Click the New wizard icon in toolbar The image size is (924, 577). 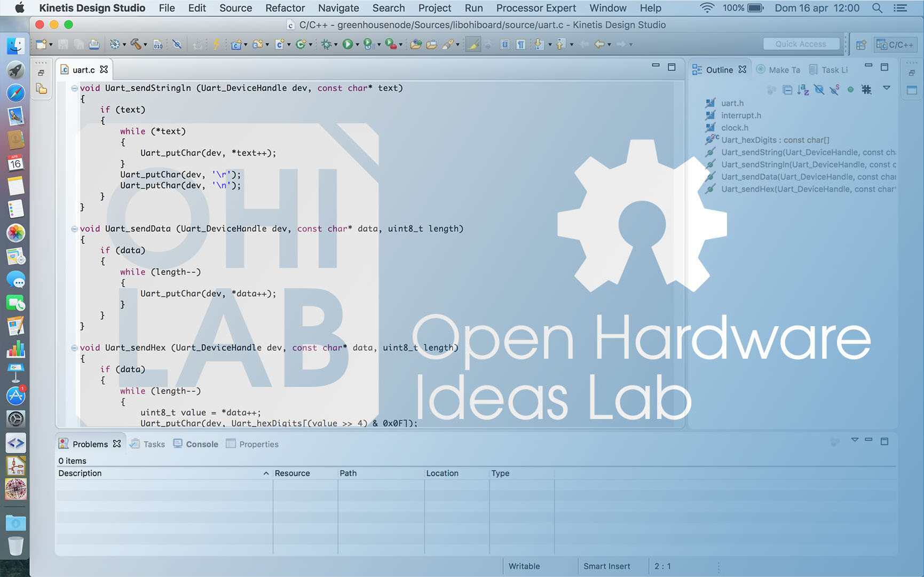click(x=41, y=44)
